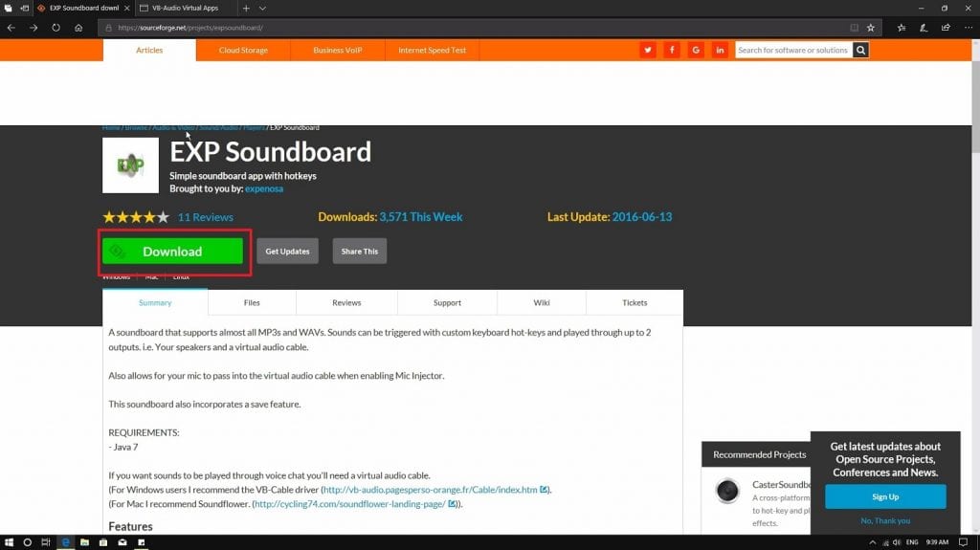The width and height of the screenshot is (980, 550).
Task: Share this page via the share icon
Action: click(x=946, y=28)
